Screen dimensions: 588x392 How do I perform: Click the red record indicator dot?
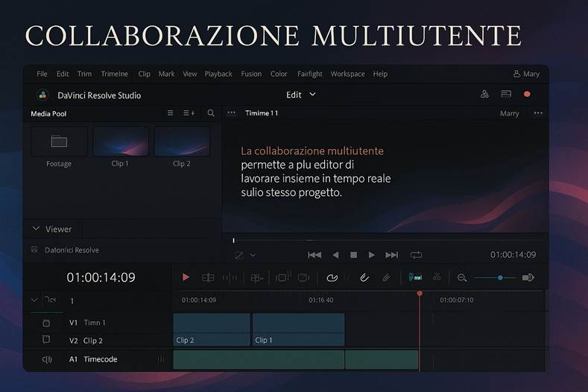click(x=527, y=94)
